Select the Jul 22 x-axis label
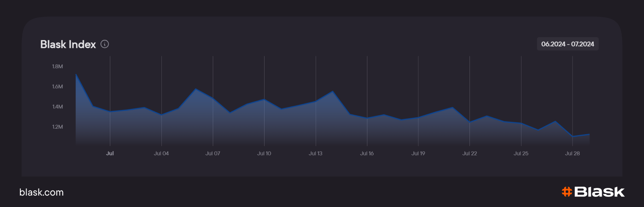This screenshot has height=207, width=644. point(469,154)
